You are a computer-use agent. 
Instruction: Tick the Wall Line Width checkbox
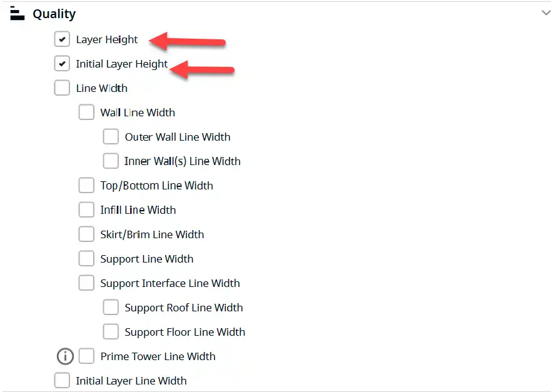coord(86,112)
